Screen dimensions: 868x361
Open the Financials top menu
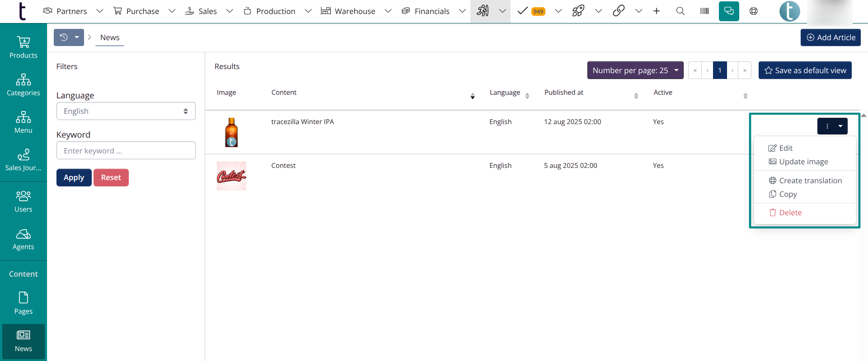pos(426,11)
